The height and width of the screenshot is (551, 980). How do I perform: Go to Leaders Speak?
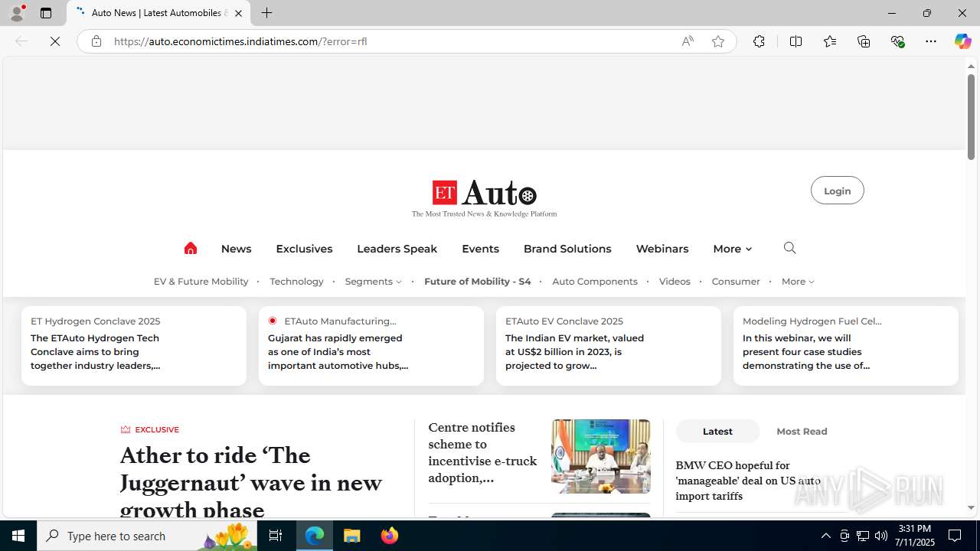(397, 249)
